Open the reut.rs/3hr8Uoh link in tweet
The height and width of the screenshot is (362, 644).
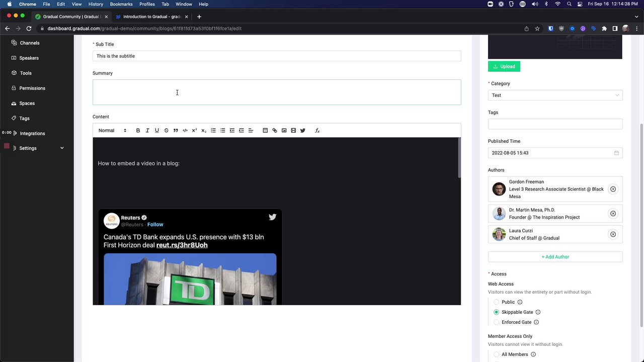(182, 245)
